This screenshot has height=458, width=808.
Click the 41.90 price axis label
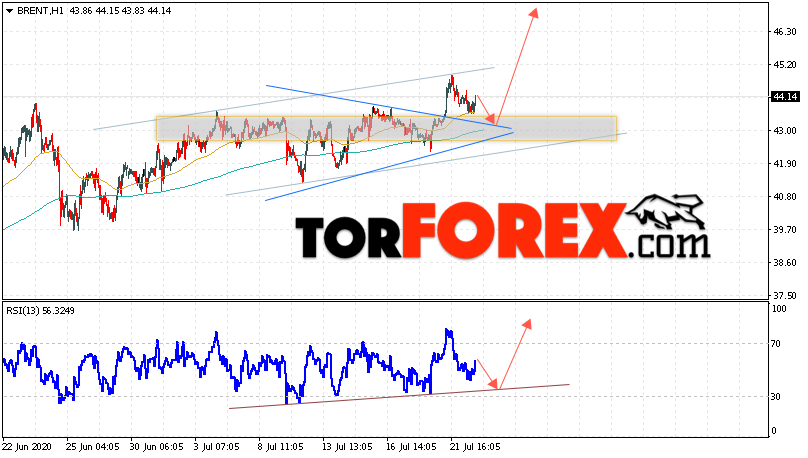(784, 163)
